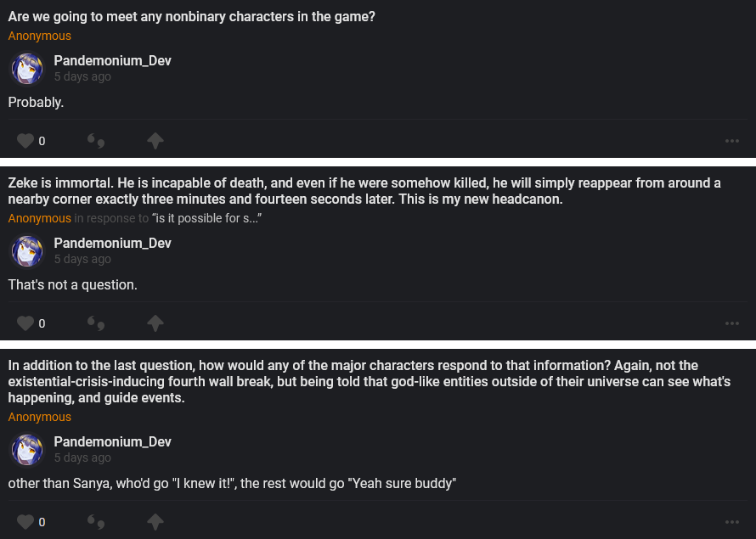Viewport: 756px width, 539px height.
Task: Like the "That's not a question." answer
Action: point(25,323)
